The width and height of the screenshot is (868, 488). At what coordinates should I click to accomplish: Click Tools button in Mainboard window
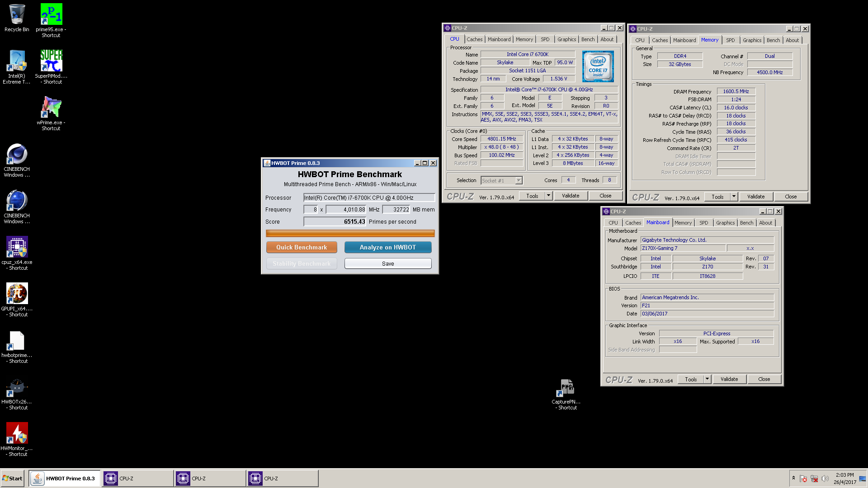click(691, 379)
